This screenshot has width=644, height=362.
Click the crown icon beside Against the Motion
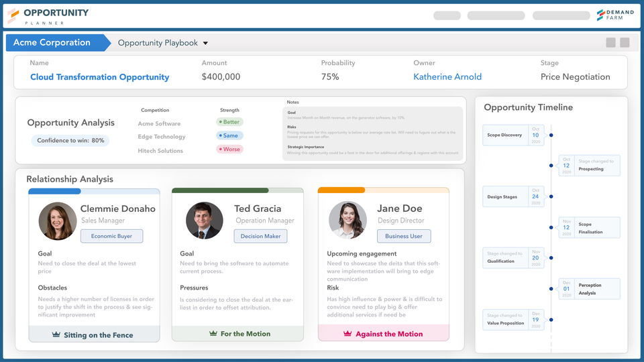point(347,334)
